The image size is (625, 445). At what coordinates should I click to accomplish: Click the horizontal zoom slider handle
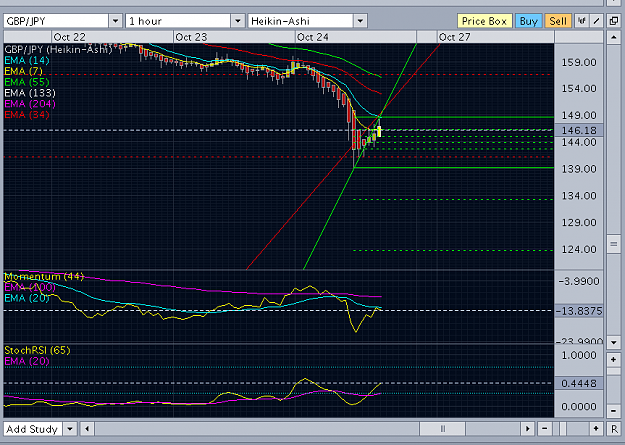[x=562, y=429]
